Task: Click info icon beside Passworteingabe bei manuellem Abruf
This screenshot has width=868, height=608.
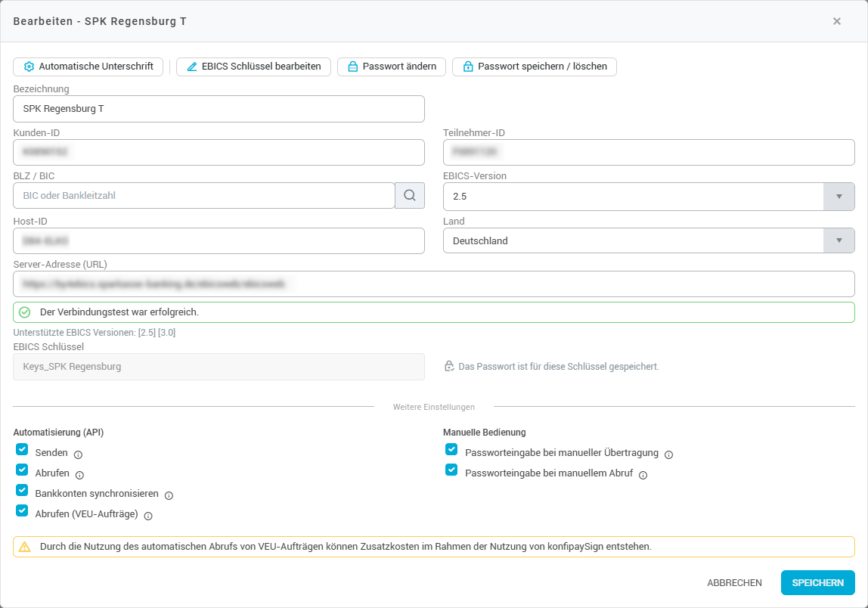Action: pyautogui.click(x=643, y=476)
